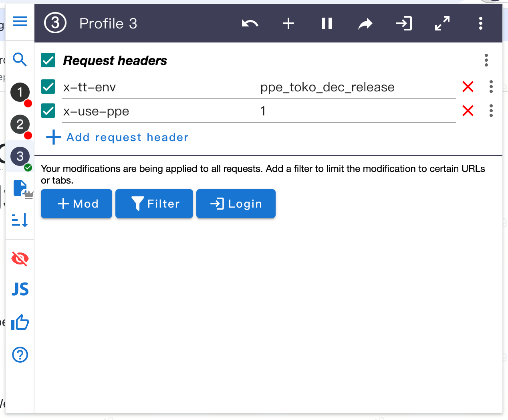Toggle the Request headers checkbox
508x420 pixels.
tap(48, 61)
